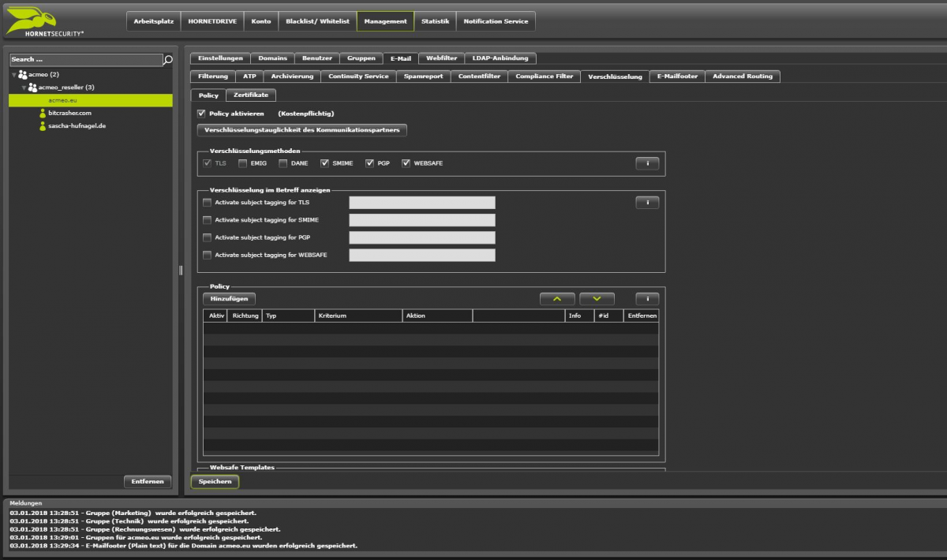Screen dimensions: 947x560
Task: Click the PGP subject tag text field
Action: coord(422,237)
